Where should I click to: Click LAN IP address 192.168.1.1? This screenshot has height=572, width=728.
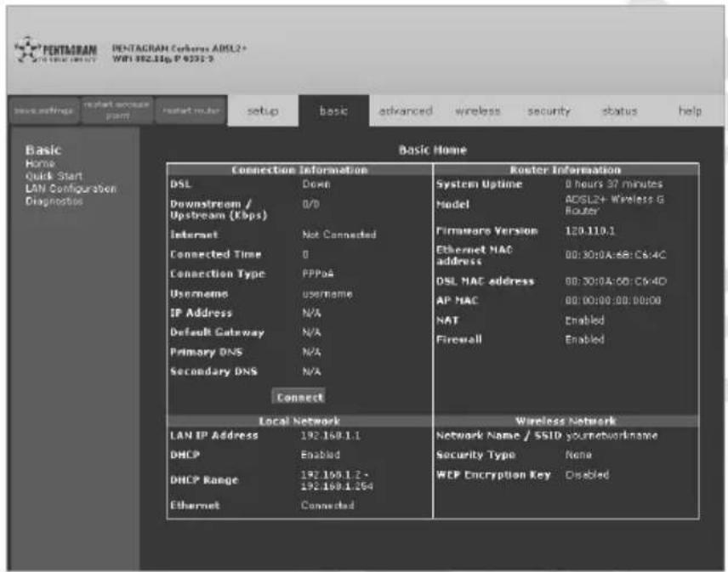[330, 436]
